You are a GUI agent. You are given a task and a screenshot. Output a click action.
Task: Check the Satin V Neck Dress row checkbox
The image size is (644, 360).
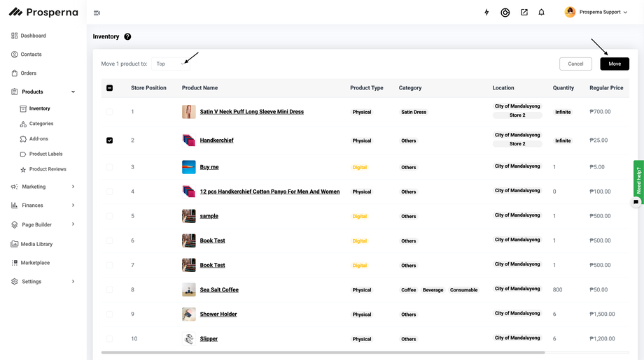(109, 112)
